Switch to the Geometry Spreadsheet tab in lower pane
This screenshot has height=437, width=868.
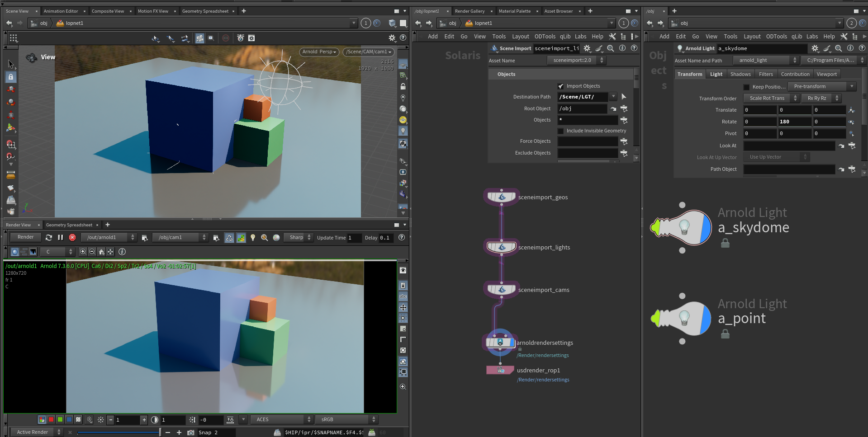[x=69, y=225]
